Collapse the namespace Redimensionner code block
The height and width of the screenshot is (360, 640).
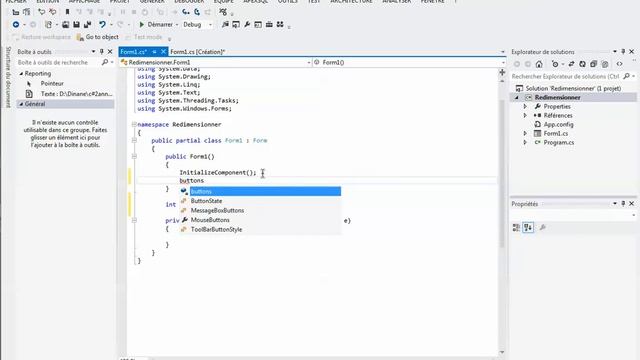134,124
